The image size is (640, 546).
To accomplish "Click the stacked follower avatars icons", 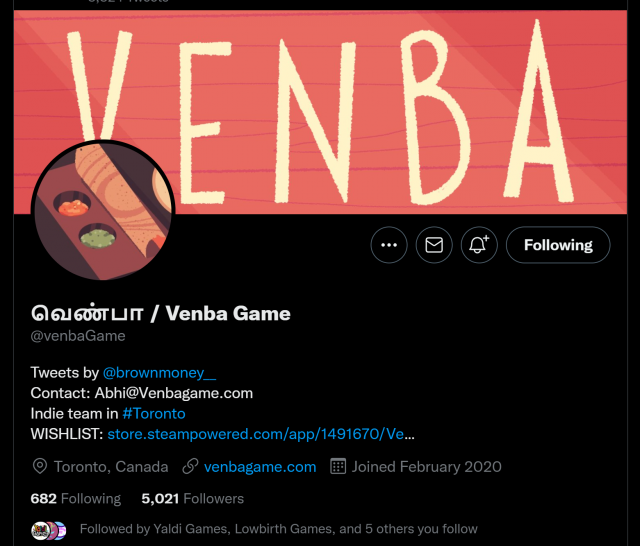I will coord(49,530).
